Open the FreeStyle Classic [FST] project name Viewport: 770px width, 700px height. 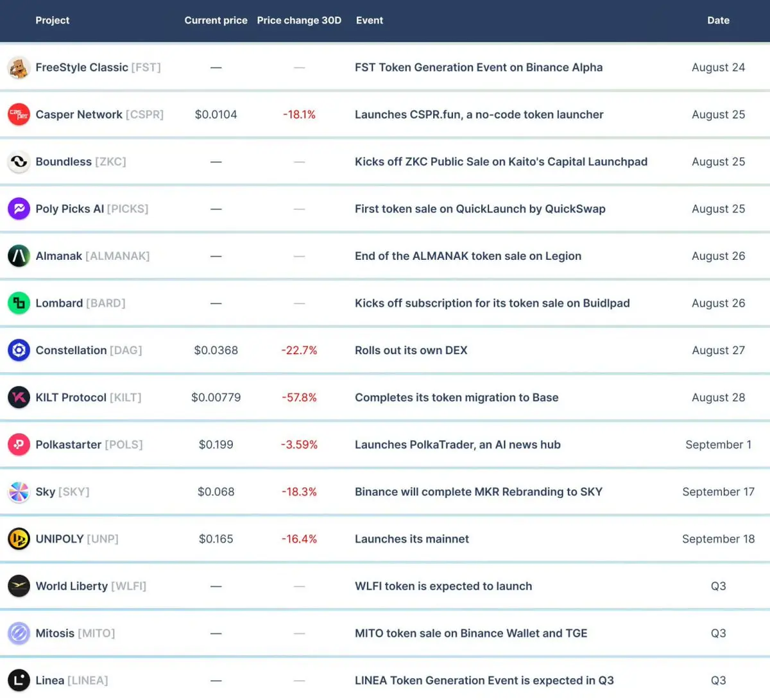(98, 67)
